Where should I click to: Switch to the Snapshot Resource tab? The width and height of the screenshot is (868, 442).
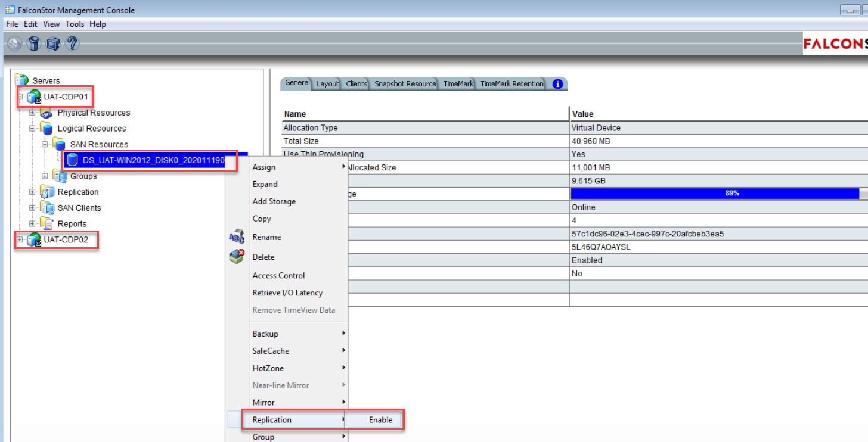click(x=404, y=84)
